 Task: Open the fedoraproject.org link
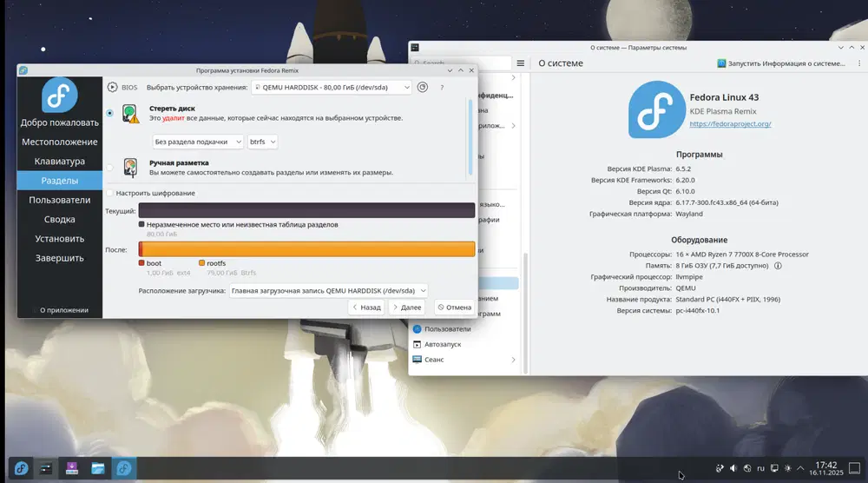click(730, 124)
